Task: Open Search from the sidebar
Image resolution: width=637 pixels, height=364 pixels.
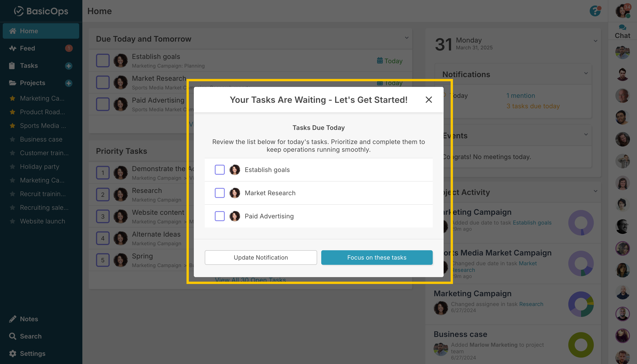Action: pyautogui.click(x=13, y=336)
